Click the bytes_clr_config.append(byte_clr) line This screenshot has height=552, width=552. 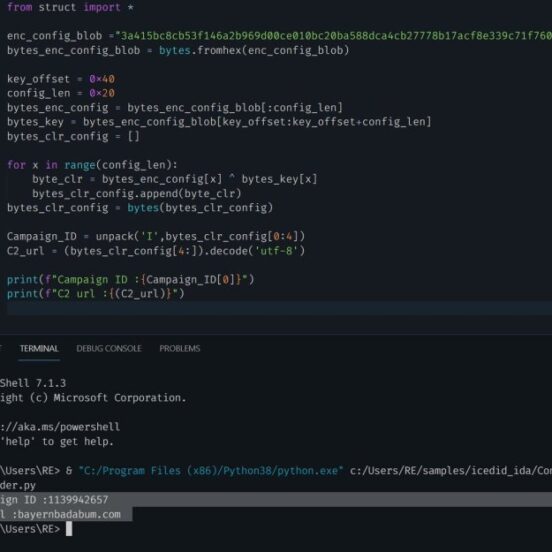[137, 194]
